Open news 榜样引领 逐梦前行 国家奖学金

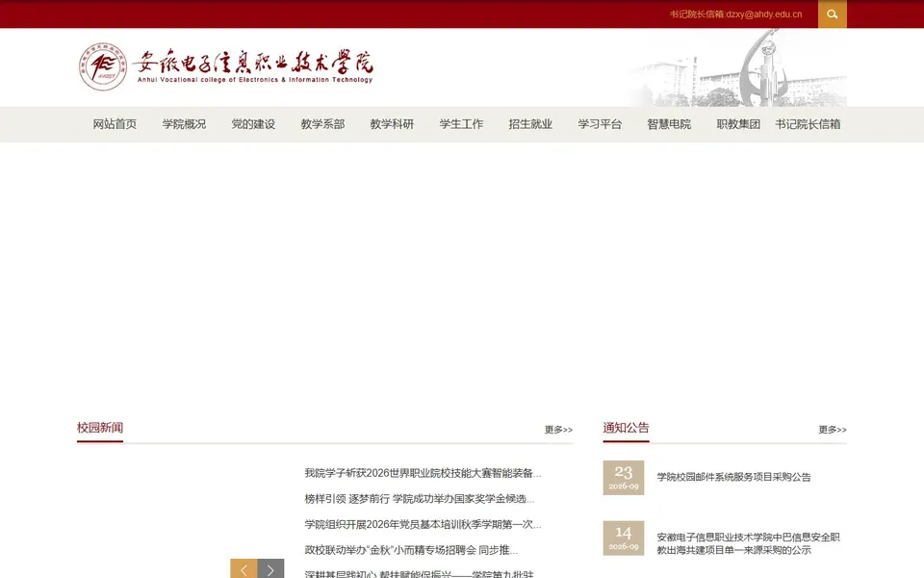[x=420, y=499]
